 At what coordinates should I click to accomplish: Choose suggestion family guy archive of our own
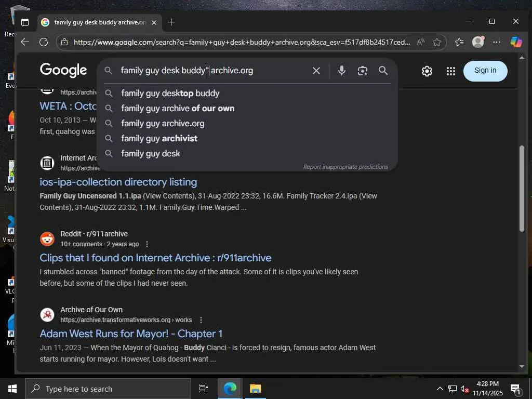(247, 108)
